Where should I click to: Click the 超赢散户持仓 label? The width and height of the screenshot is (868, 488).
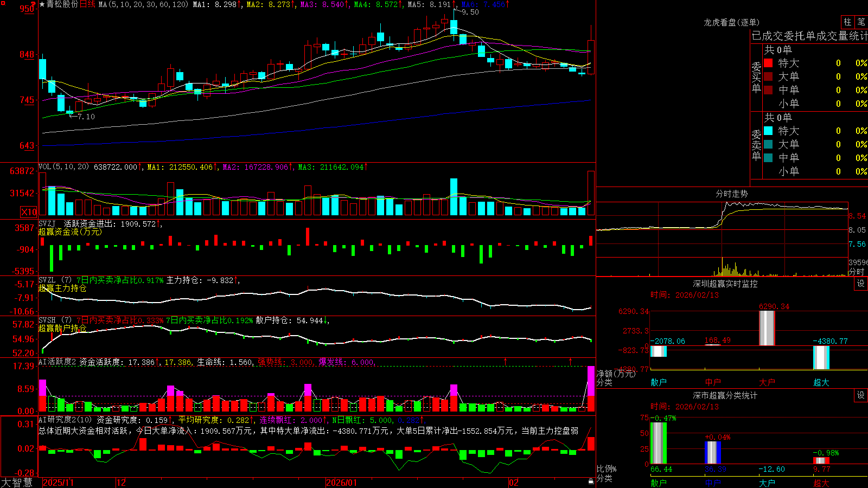(62, 328)
